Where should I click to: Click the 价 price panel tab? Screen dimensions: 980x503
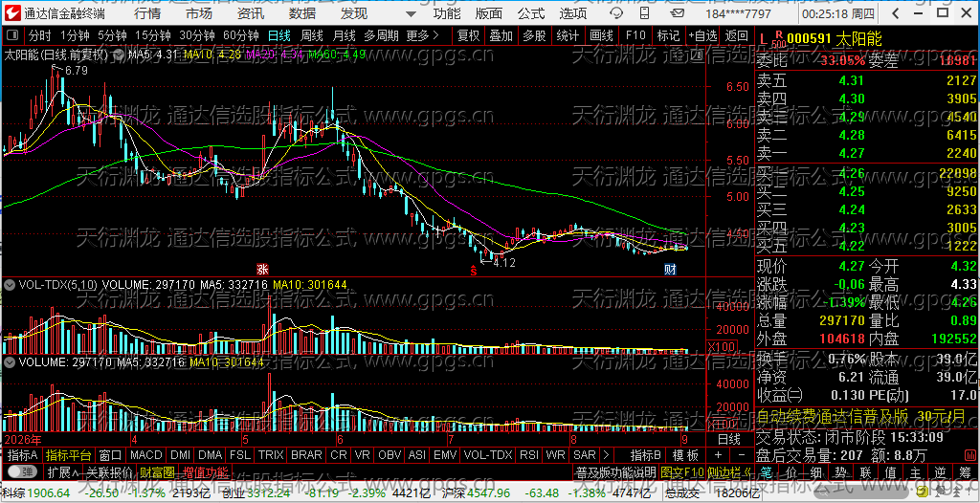click(x=791, y=471)
